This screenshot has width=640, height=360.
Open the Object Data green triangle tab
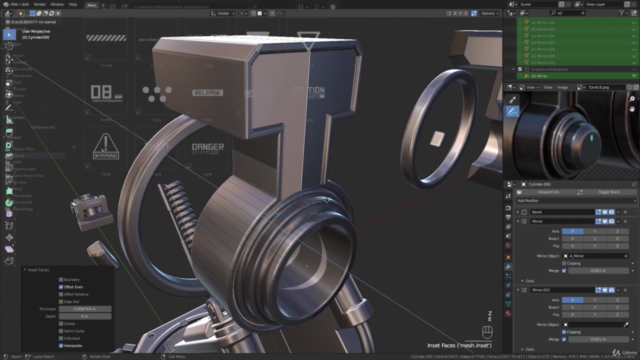pos(508,304)
